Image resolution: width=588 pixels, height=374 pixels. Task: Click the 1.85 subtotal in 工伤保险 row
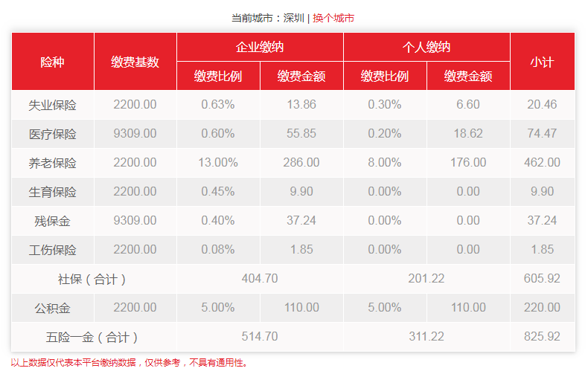pos(543,250)
